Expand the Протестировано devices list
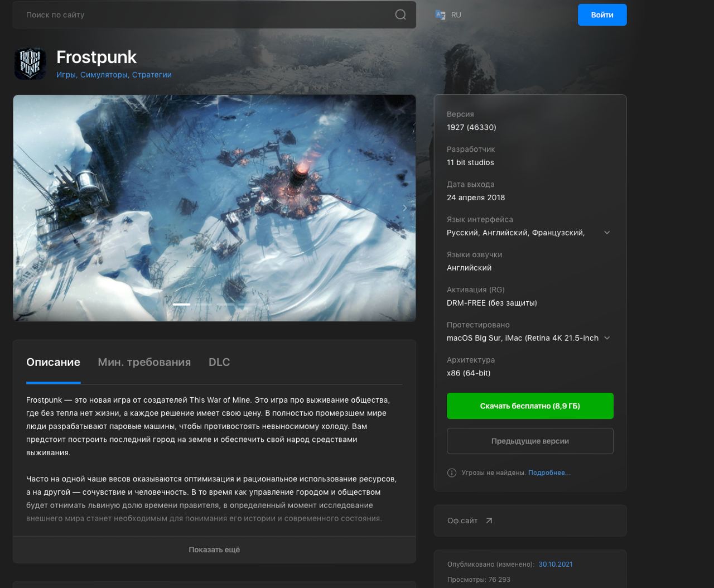Image resolution: width=714 pixels, height=588 pixels. pos(607,338)
